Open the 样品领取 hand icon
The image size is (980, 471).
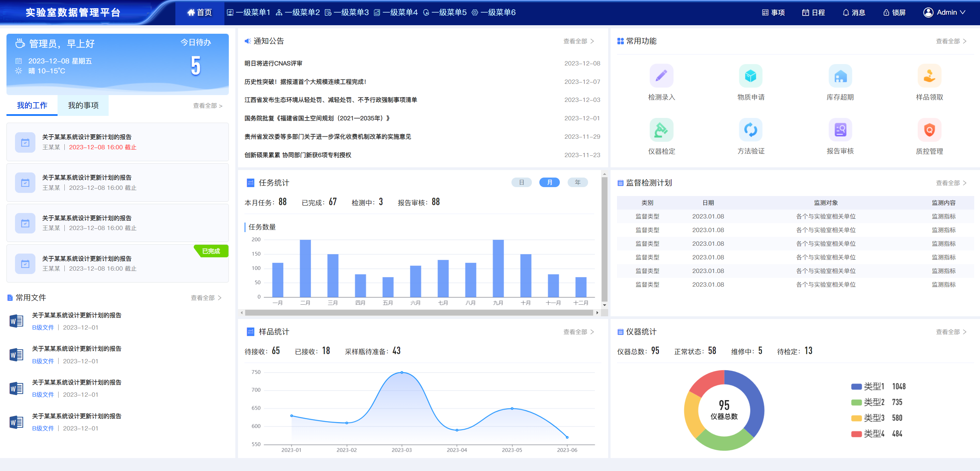click(x=929, y=76)
